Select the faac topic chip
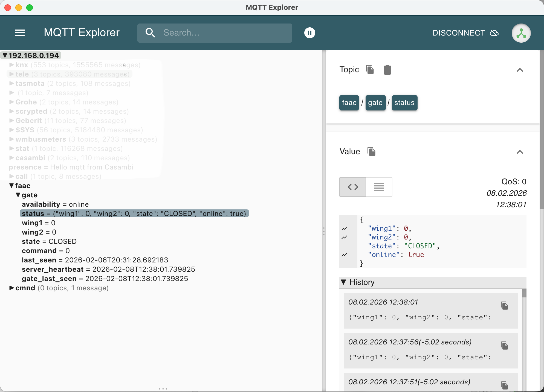 coord(349,103)
